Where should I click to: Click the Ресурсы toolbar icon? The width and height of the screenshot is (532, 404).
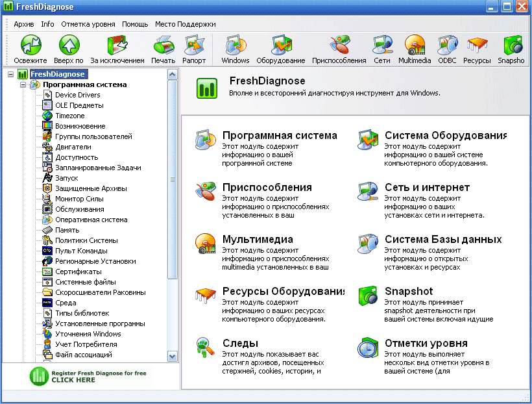(x=477, y=45)
